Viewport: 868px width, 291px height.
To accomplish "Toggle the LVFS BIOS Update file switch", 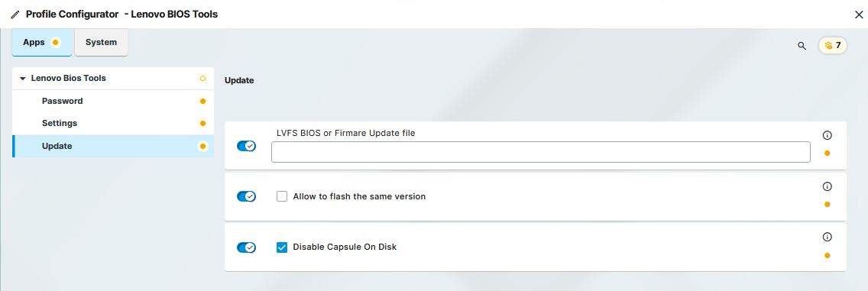I will [246, 146].
